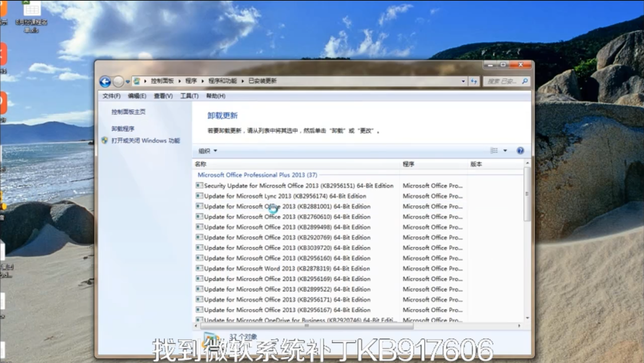The image size is (644, 363).
Task: Expand the address bar history dropdown arrow
Action: coord(463,81)
